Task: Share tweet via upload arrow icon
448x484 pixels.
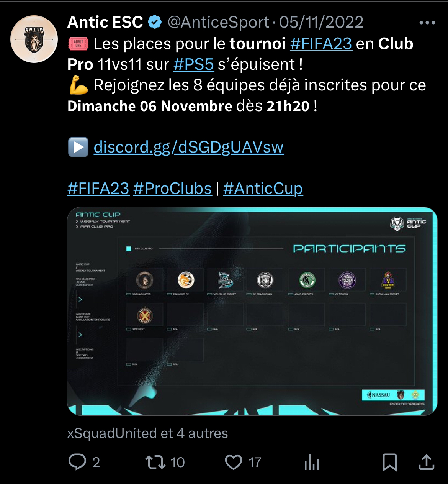Action: tap(426, 462)
